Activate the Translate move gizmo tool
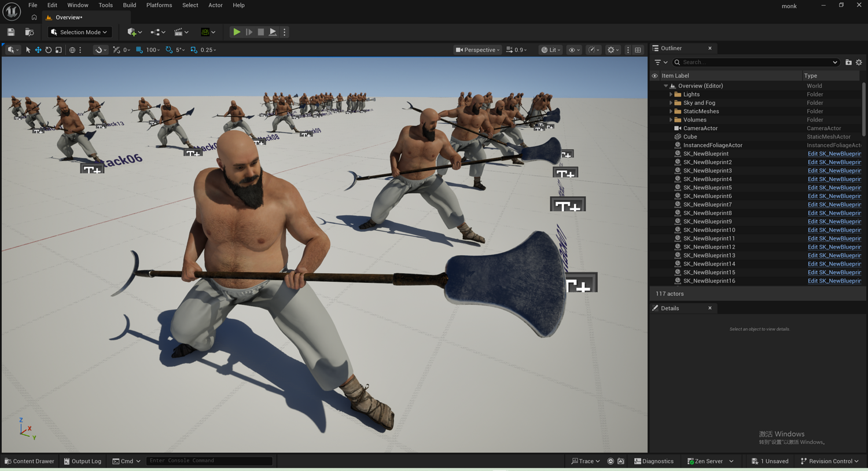 tap(38, 50)
